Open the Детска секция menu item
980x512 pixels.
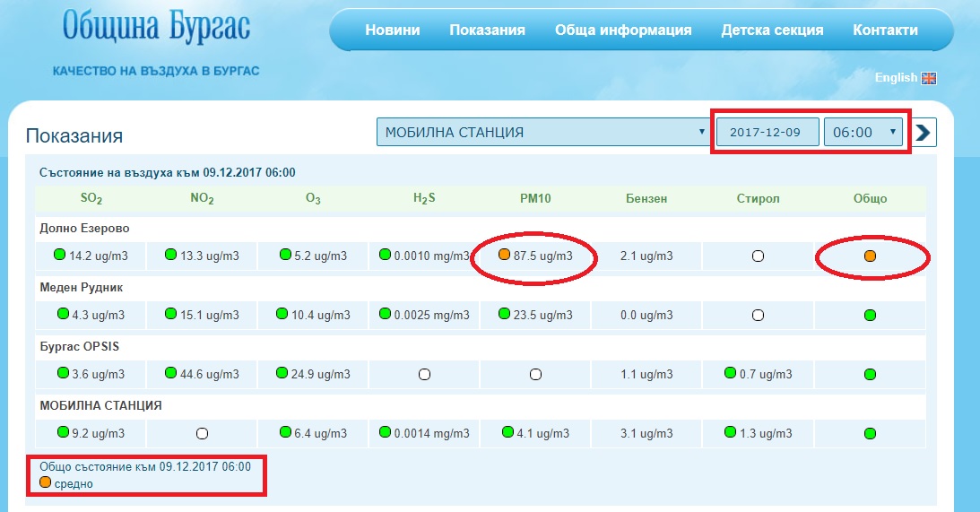click(x=773, y=30)
